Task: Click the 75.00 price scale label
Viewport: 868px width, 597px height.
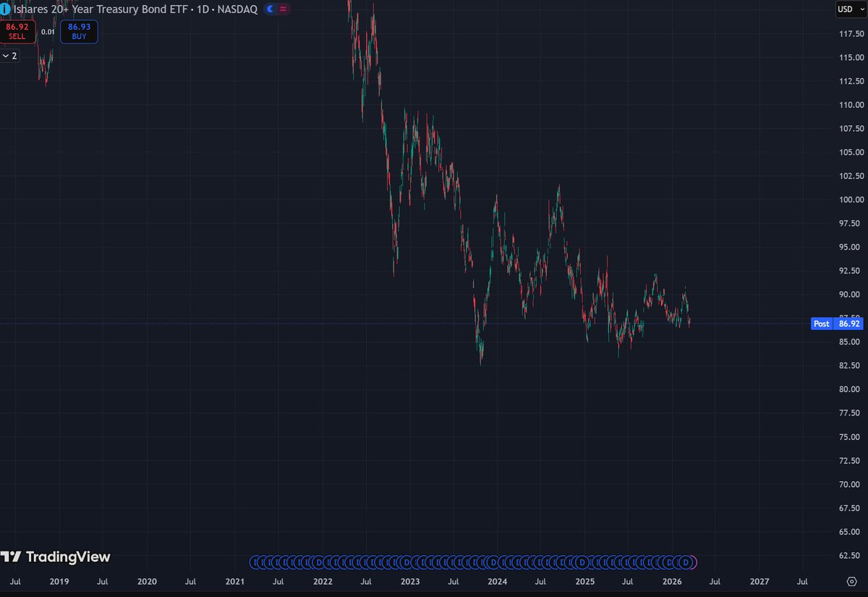Action: pyautogui.click(x=851, y=437)
